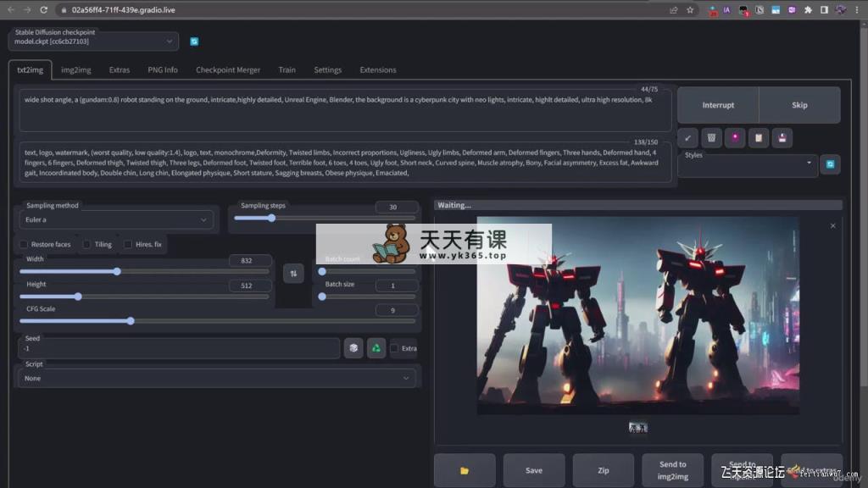Bookmark this page with the star icon
Screen dimensions: 868x488
pyautogui.click(x=690, y=10)
